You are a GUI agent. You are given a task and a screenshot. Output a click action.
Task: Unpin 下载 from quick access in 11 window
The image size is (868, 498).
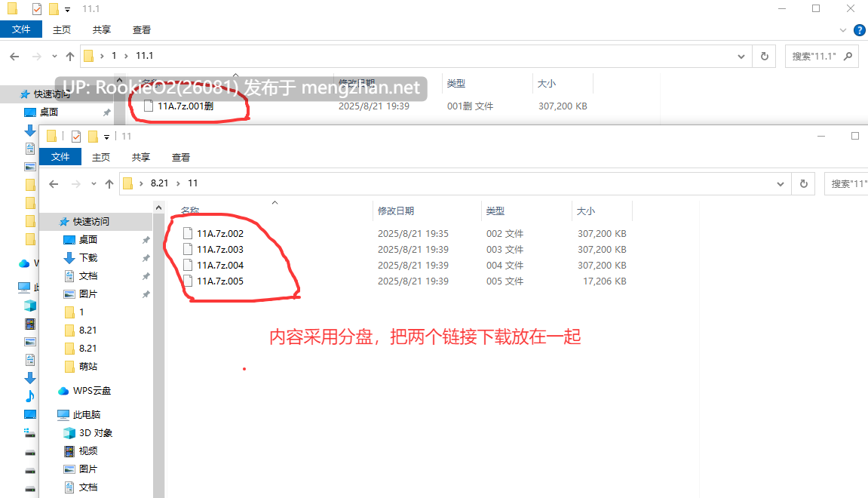pos(146,258)
